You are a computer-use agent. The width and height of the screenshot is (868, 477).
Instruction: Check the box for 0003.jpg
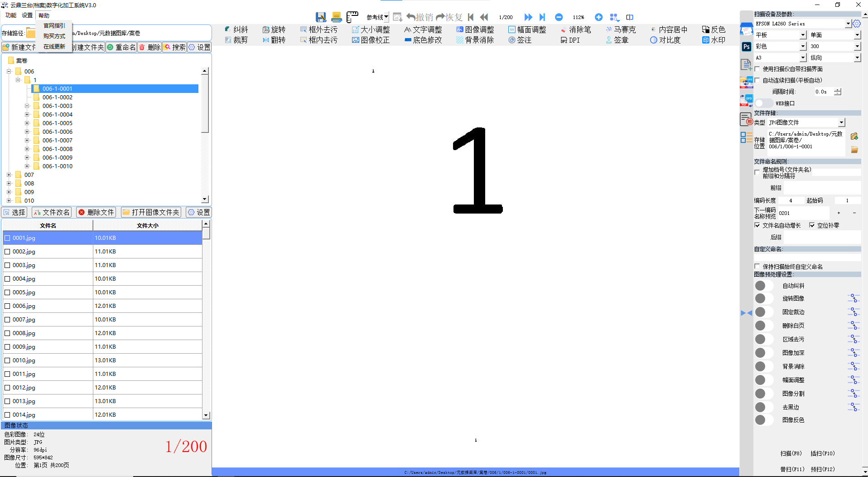point(7,265)
